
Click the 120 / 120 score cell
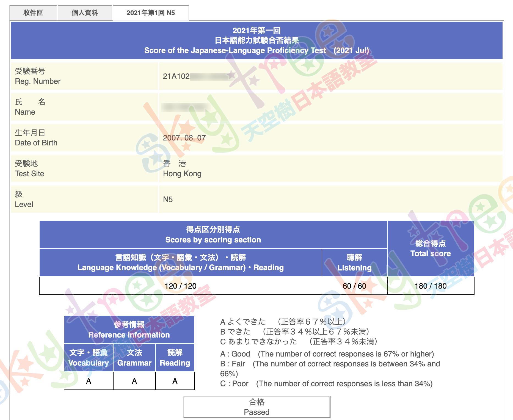coord(180,286)
